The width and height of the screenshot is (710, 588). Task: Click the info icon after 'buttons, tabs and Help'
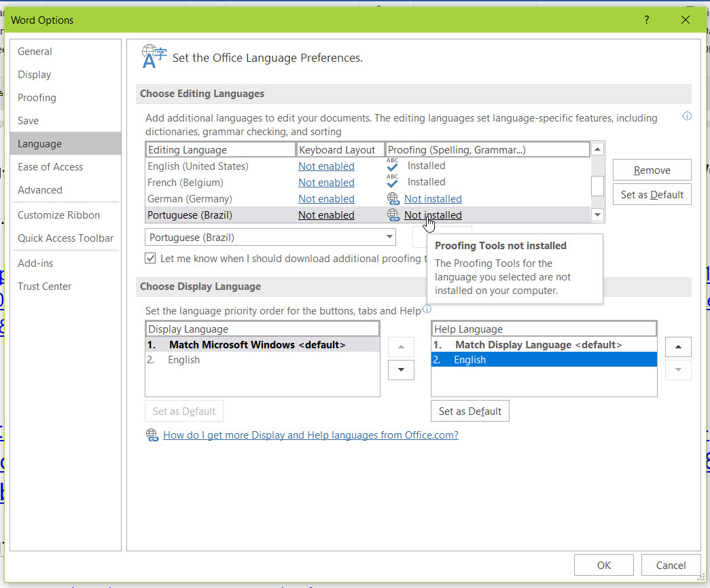(x=427, y=309)
